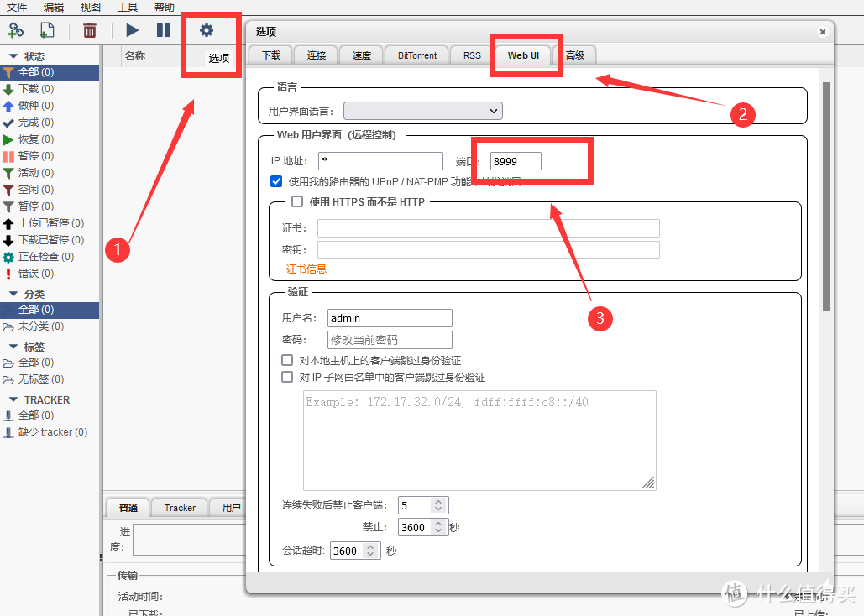This screenshot has width=864, height=616.
Task: Switch to the 下载 options tab
Action: pos(271,55)
